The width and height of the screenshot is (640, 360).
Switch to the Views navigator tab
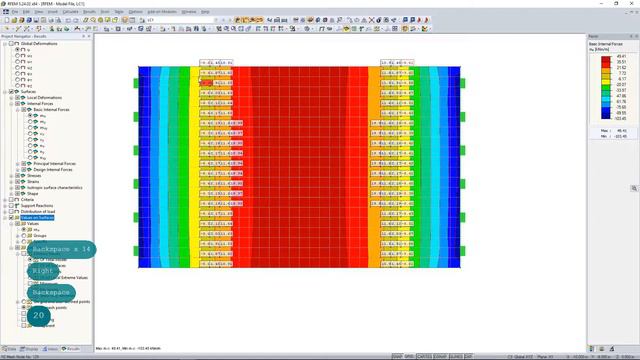50,349
